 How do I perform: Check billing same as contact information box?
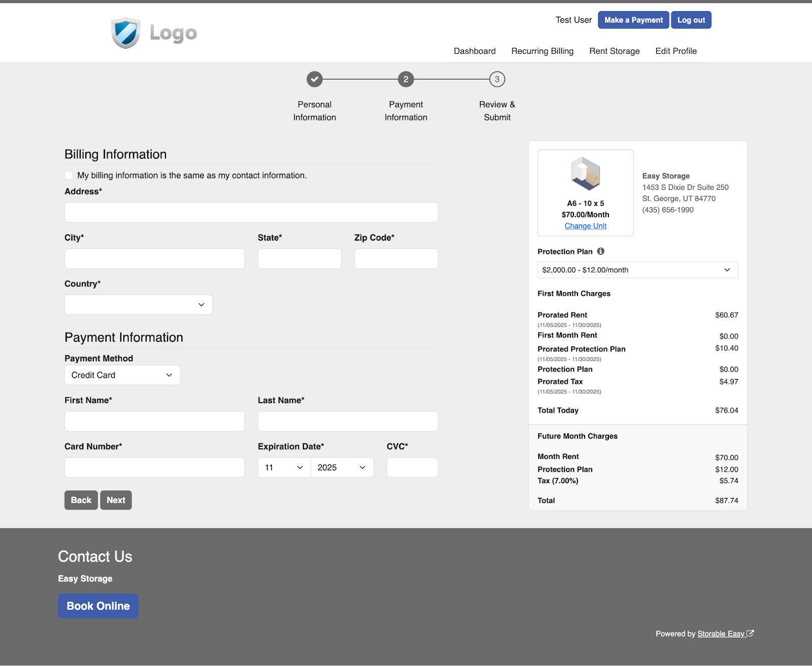[x=69, y=176]
